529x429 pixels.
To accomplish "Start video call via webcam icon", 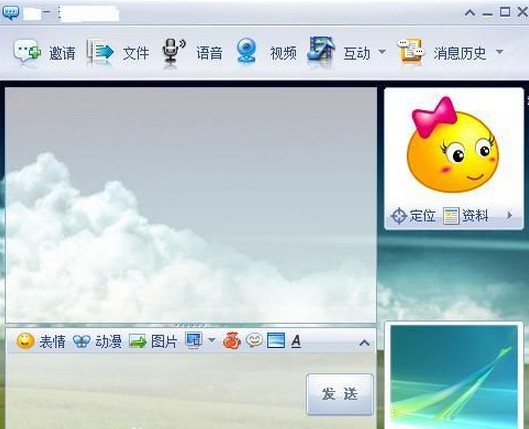I will coord(247,51).
